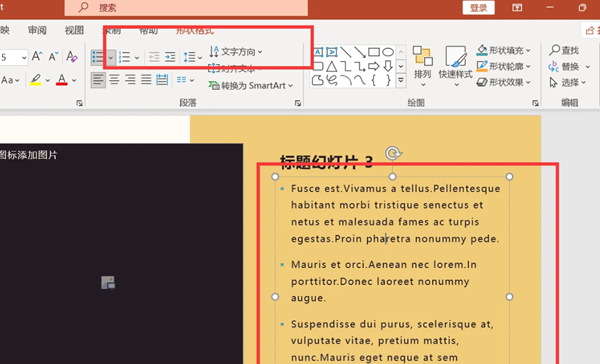This screenshot has width=600, height=364.
Task: Open the bullet style dropdown arrow
Action: point(111,58)
